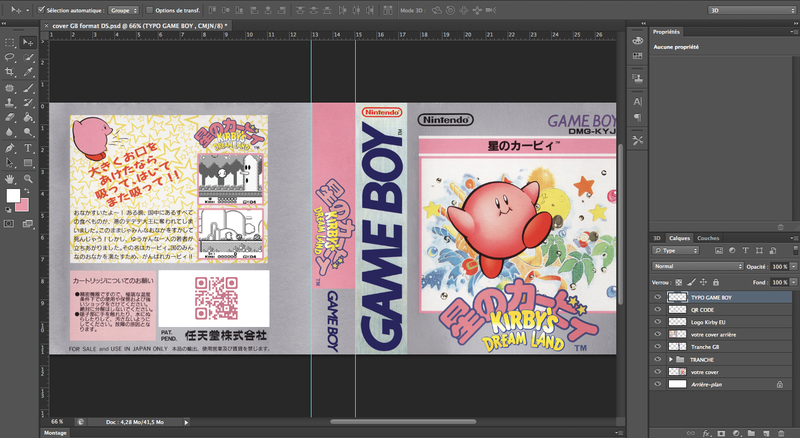Select the Eraser tool
The image size is (800, 438).
[x=10, y=117]
